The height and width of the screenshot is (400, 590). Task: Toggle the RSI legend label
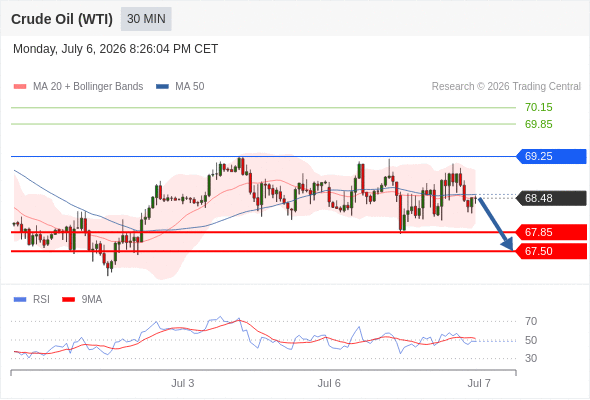[x=41, y=300]
